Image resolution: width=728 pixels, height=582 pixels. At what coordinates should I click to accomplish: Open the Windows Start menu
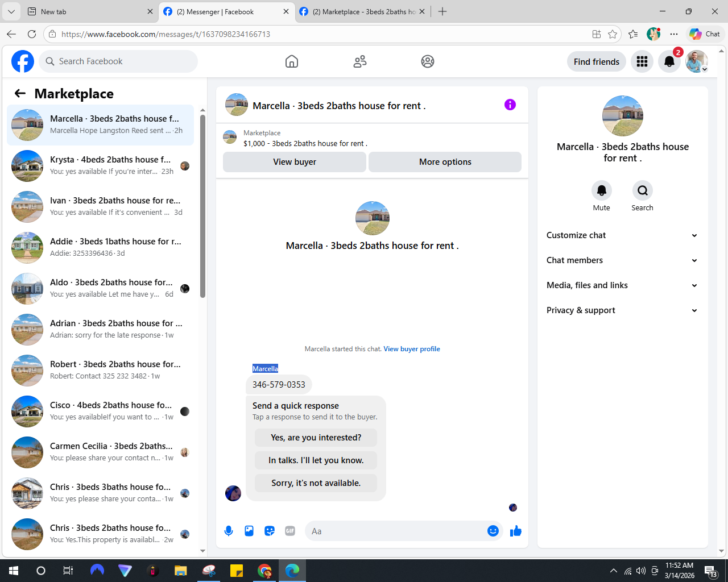click(14, 571)
